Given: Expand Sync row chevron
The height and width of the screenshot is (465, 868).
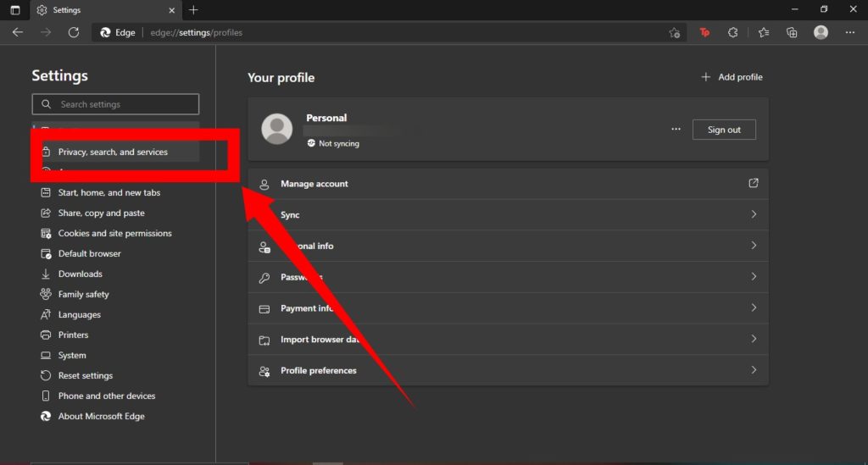Looking at the screenshot, I should [754, 214].
